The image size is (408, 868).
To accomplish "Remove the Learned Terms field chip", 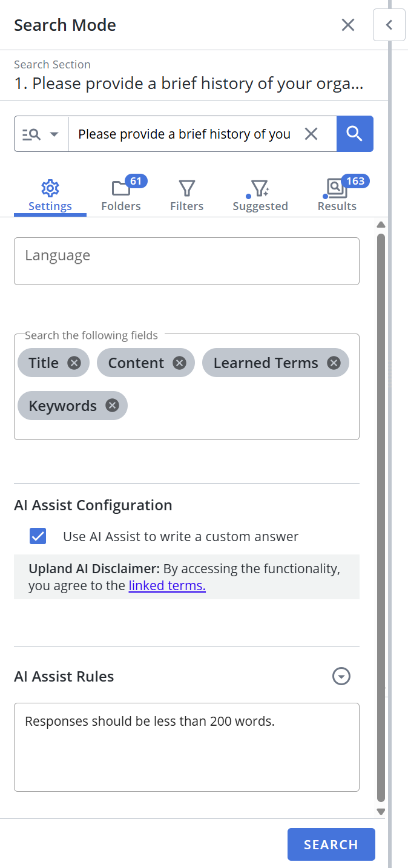I will (x=334, y=363).
